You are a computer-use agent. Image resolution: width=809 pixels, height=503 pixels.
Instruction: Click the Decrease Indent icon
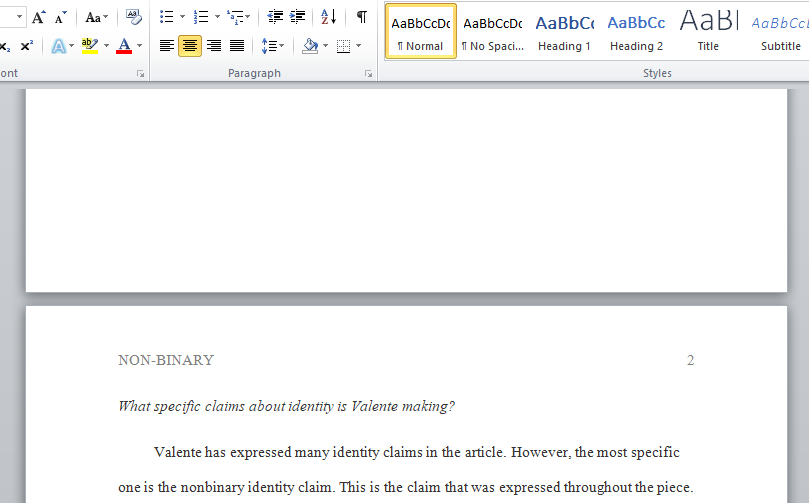(x=275, y=17)
